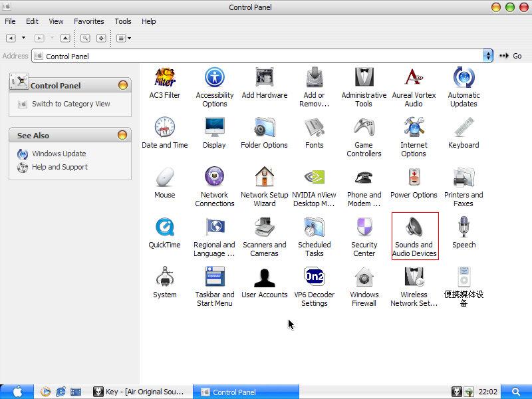Viewport: 532px width, 399px height.
Task: Open Internet Options
Action: [414, 138]
